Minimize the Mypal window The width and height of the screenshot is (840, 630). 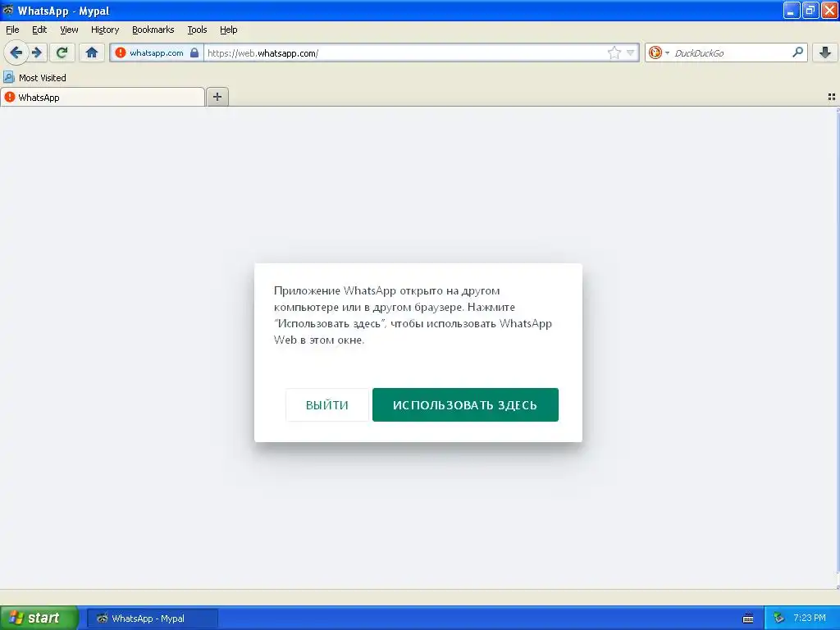[792, 10]
